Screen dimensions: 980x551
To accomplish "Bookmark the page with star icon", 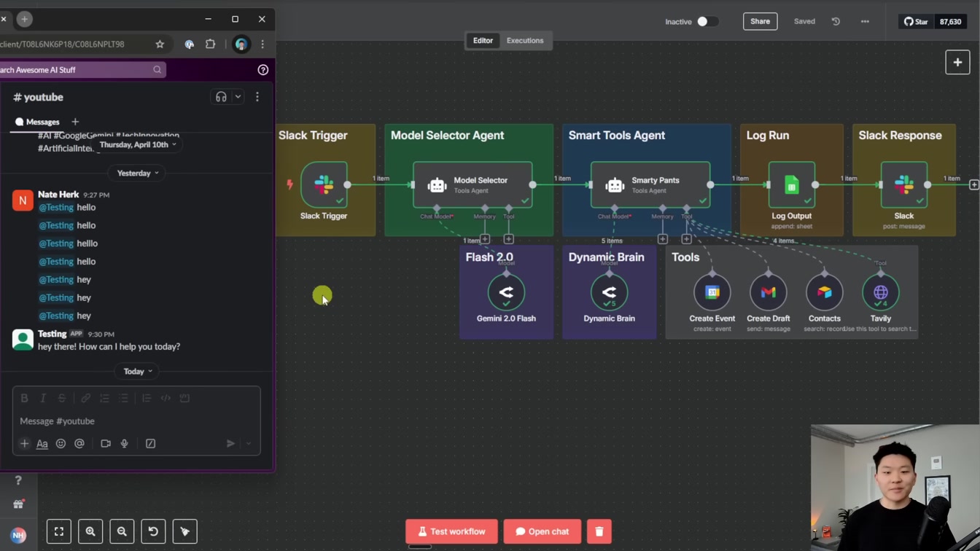I will pyautogui.click(x=160, y=44).
